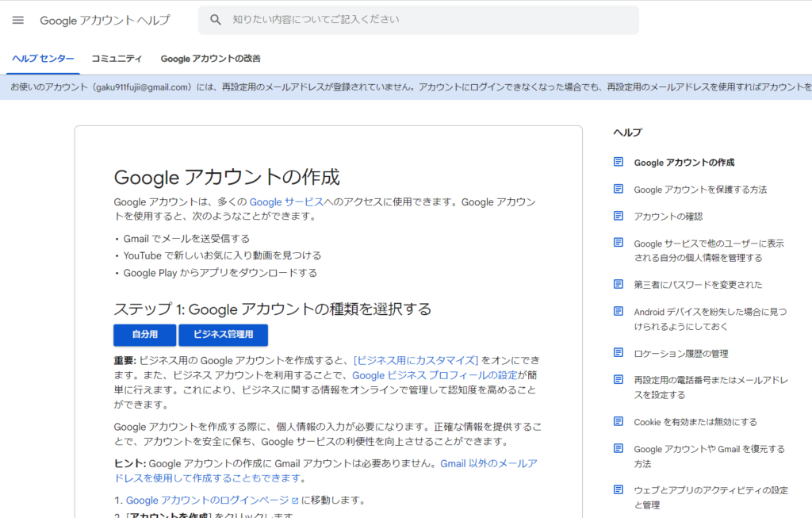Viewport: 812px width, 518px height.
Task: Click the recovery email notification banner
Action: pyautogui.click(x=406, y=87)
